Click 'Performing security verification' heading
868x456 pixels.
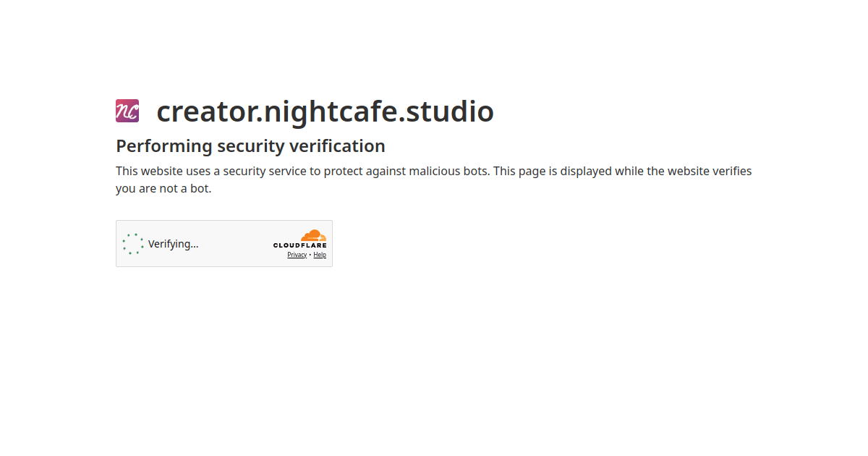pos(250,146)
